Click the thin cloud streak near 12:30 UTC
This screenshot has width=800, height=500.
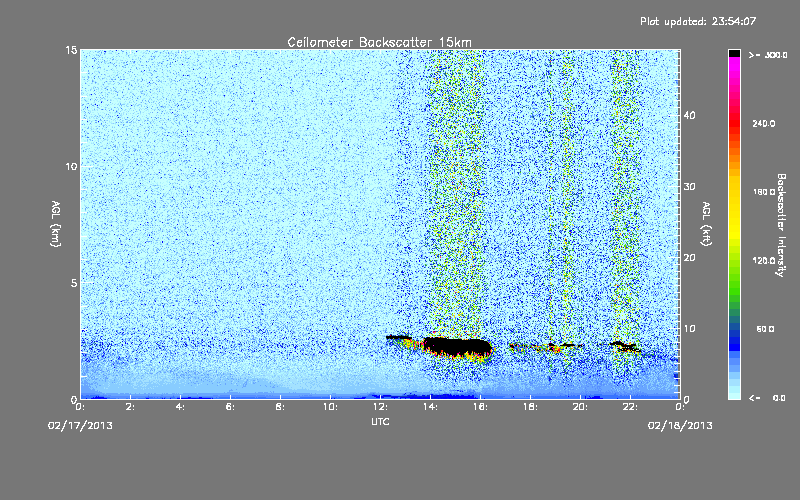pyautogui.click(x=398, y=337)
